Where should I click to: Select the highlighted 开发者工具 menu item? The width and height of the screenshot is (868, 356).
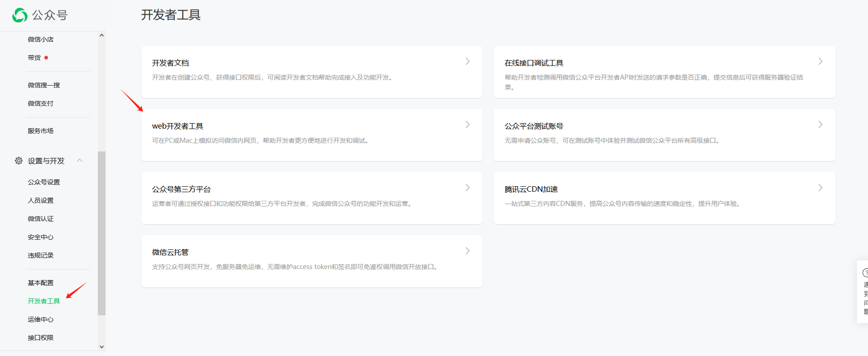[44, 301]
